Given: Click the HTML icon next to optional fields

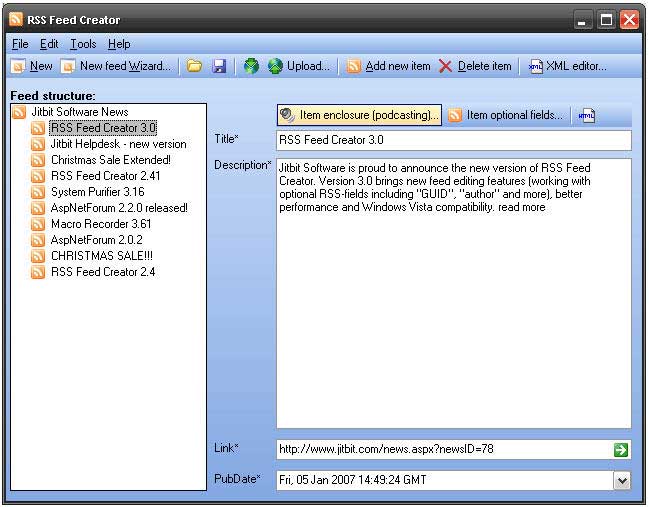Looking at the screenshot, I should (x=587, y=115).
